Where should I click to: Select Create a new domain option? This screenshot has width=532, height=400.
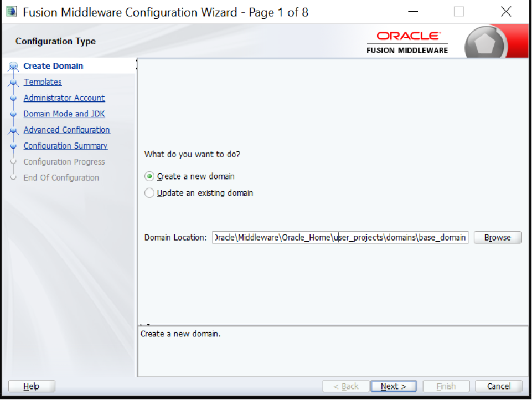click(149, 176)
